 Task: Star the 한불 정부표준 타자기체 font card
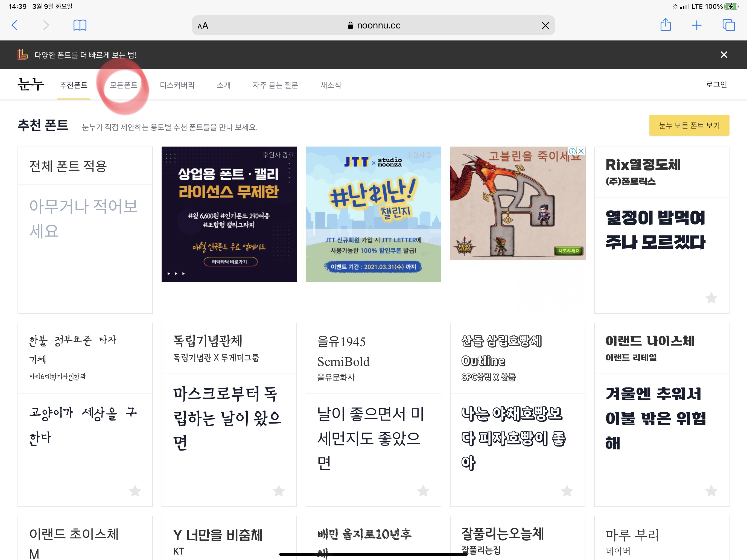[135, 491]
